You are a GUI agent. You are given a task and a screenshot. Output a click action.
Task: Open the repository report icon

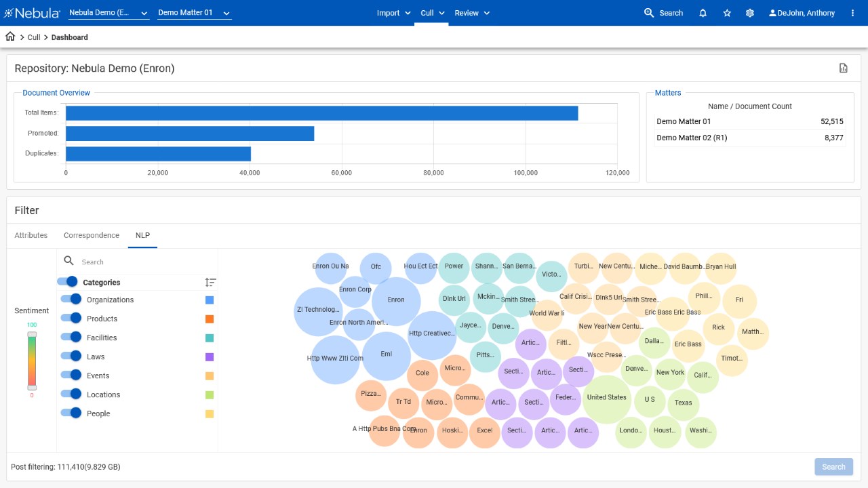(844, 68)
